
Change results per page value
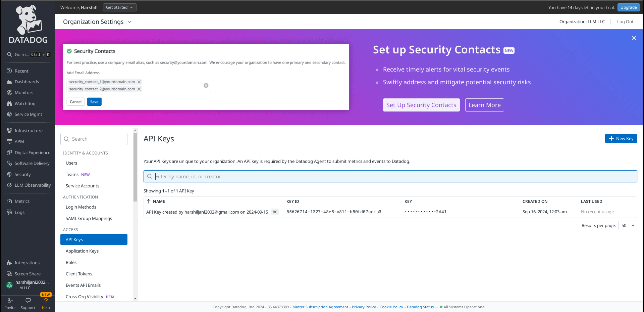point(627,225)
